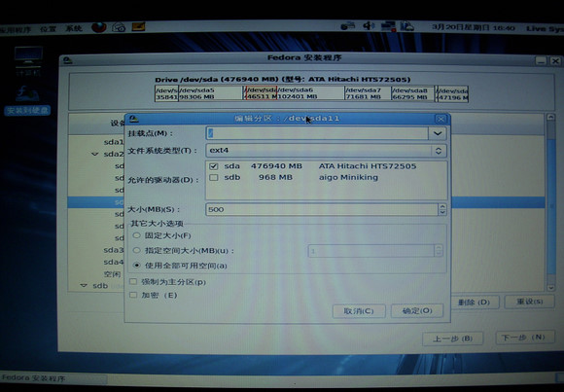Open the mount point dropdown arrow
Viewport: 564px width, 392px height.
(x=438, y=133)
